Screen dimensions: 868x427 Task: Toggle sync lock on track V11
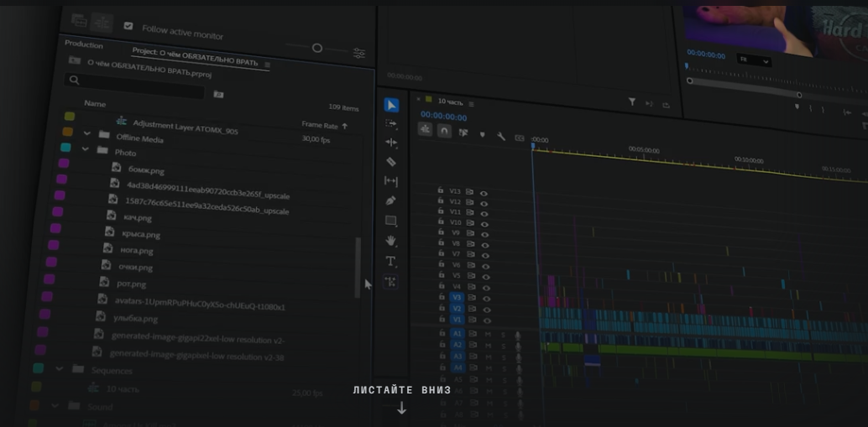(469, 212)
